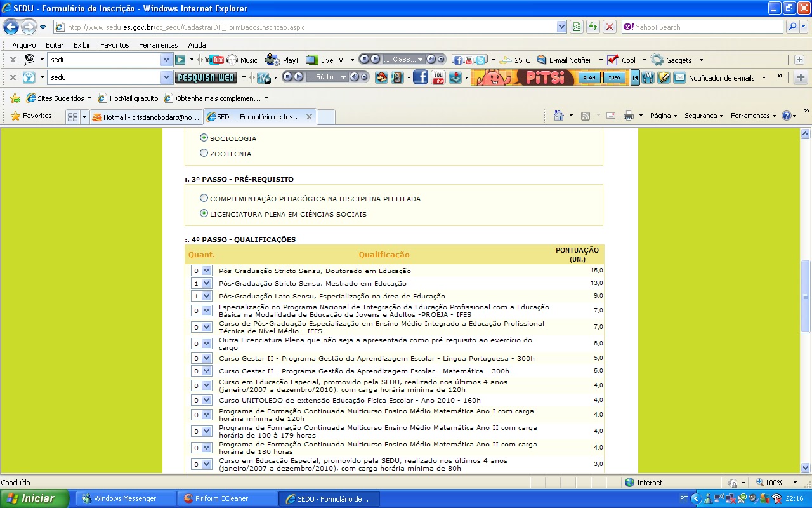
Task: Click the Sites Sugeridos favorites link
Action: (x=58, y=98)
